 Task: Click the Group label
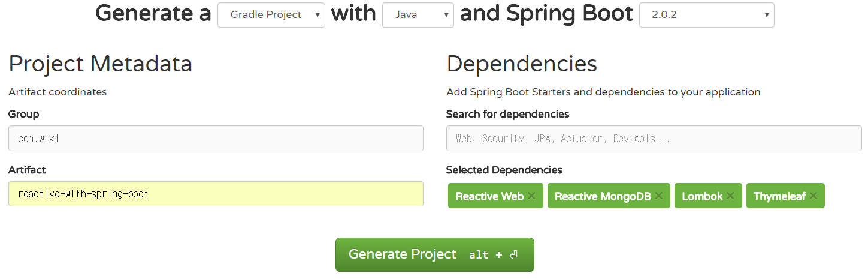point(24,114)
